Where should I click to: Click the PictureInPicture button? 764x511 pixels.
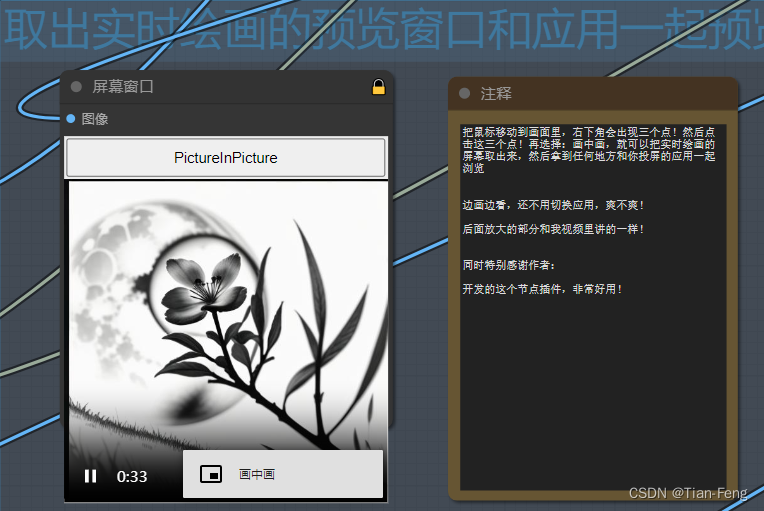click(226, 158)
